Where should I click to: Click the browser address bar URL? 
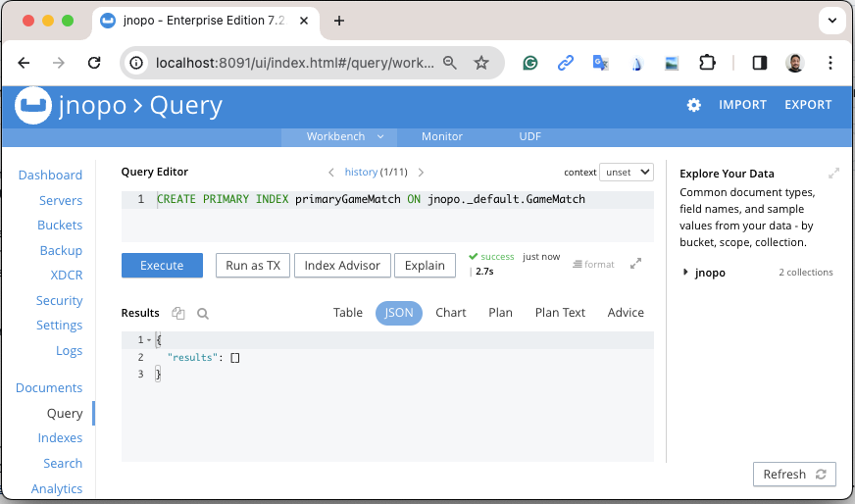click(x=294, y=64)
